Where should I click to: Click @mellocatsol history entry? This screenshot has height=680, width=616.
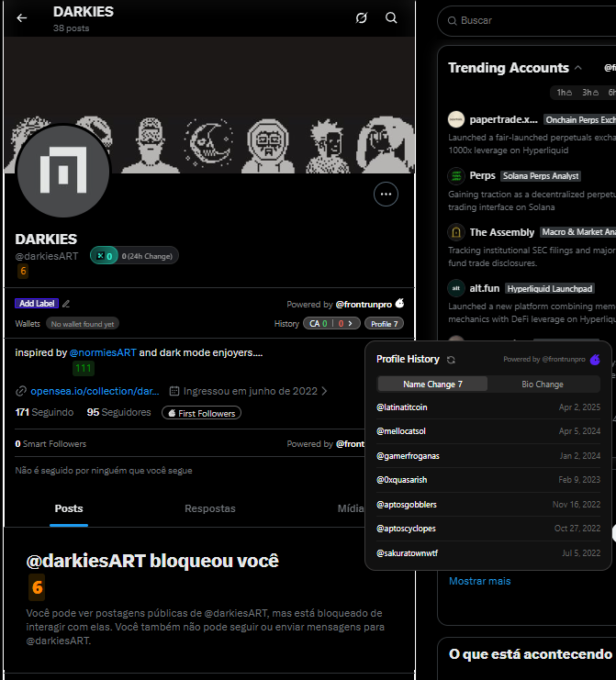401,431
